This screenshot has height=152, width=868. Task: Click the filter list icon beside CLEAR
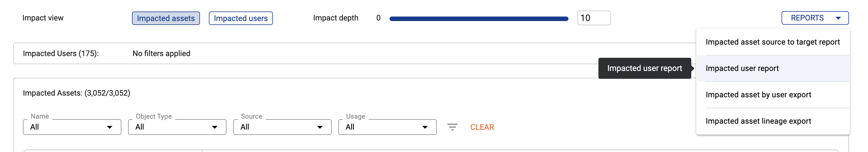452,127
